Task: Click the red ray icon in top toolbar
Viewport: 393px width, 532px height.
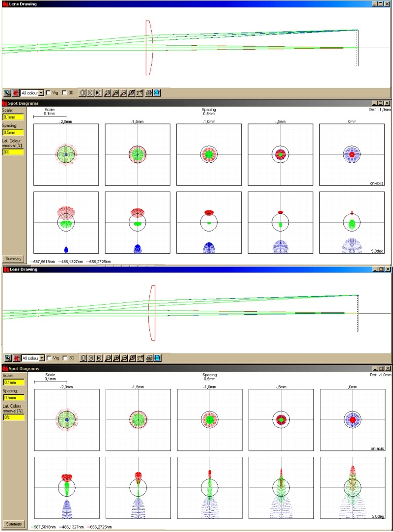Action: coord(16,92)
